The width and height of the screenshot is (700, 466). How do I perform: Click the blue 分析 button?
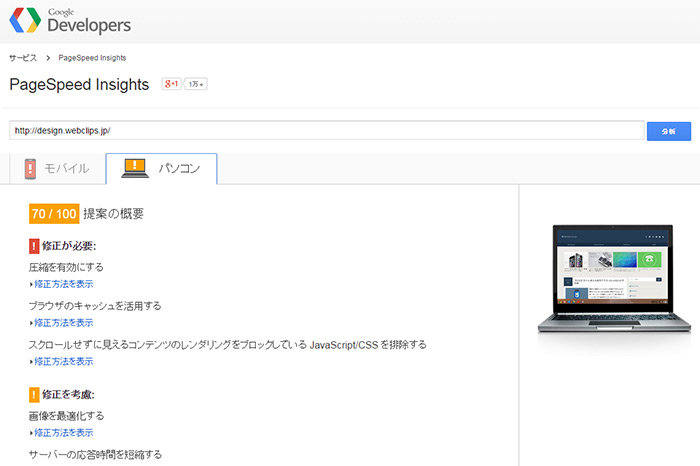[669, 131]
